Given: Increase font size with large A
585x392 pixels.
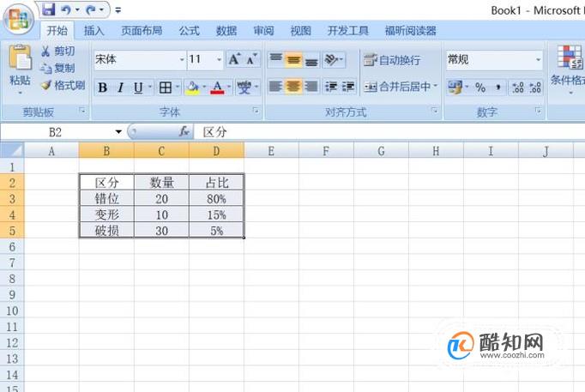Looking at the screenshot, I should tap(235, 59).
